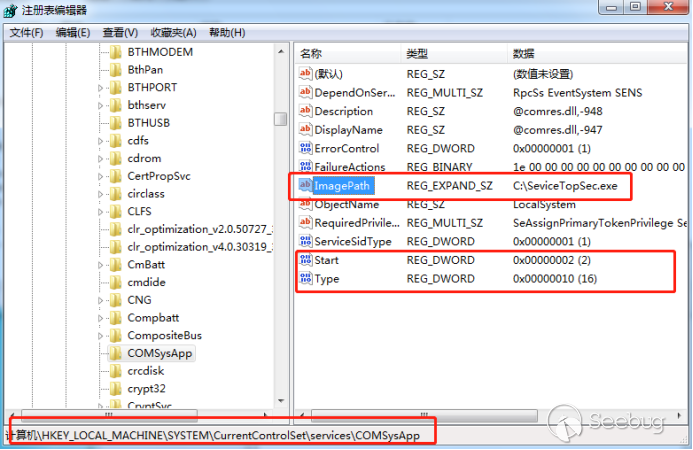Click the 0x00000010 (16) data cell

(555, 278)
